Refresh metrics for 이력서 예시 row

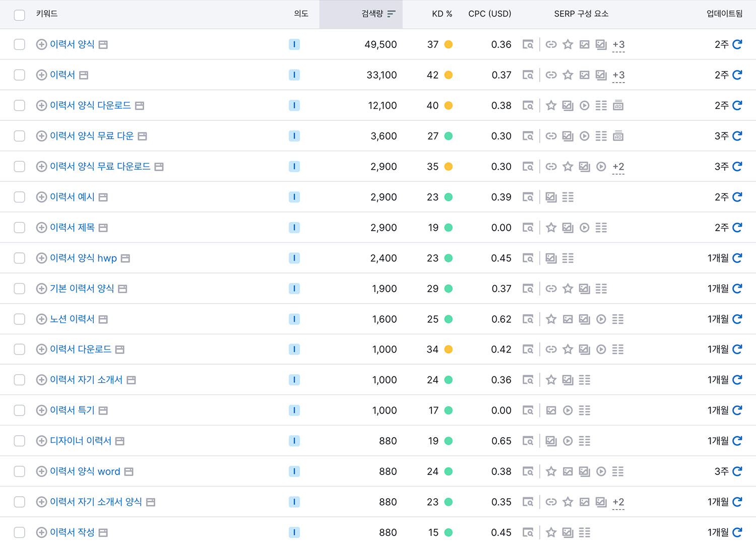pyautogui.click(x=737, y=197)
